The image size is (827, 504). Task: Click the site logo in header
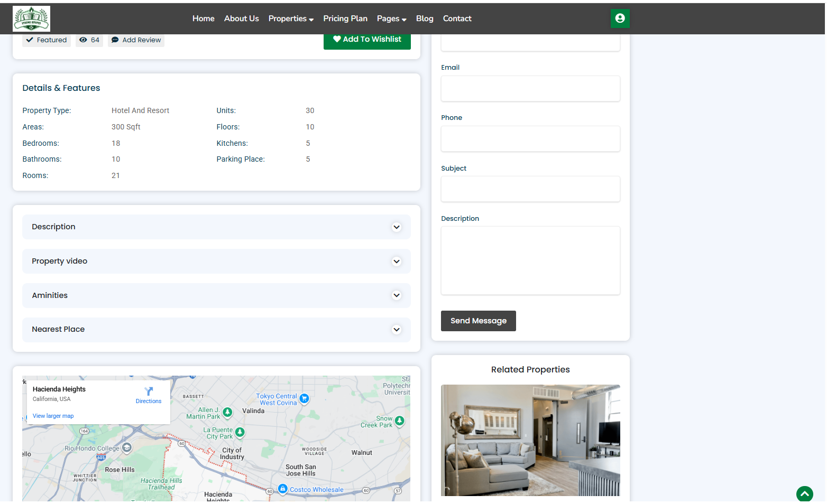31,19
